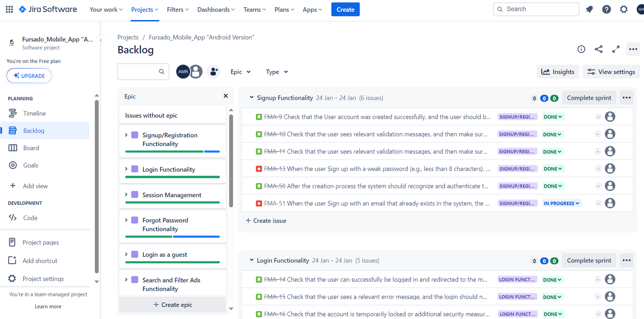Open the app switcher grid icon

pyautogui.click(x=9, y=9)
